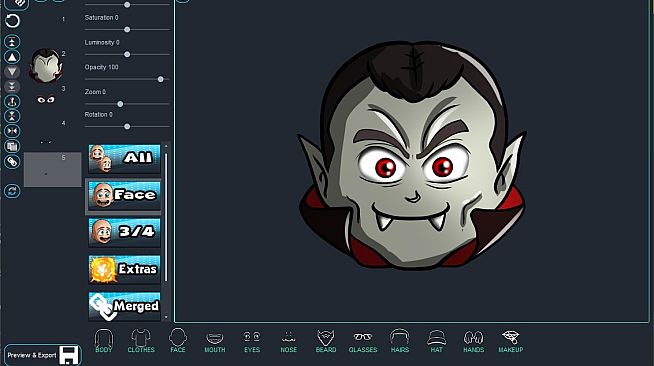
Task: Move layer to top icon
Action: pos(12,42)
